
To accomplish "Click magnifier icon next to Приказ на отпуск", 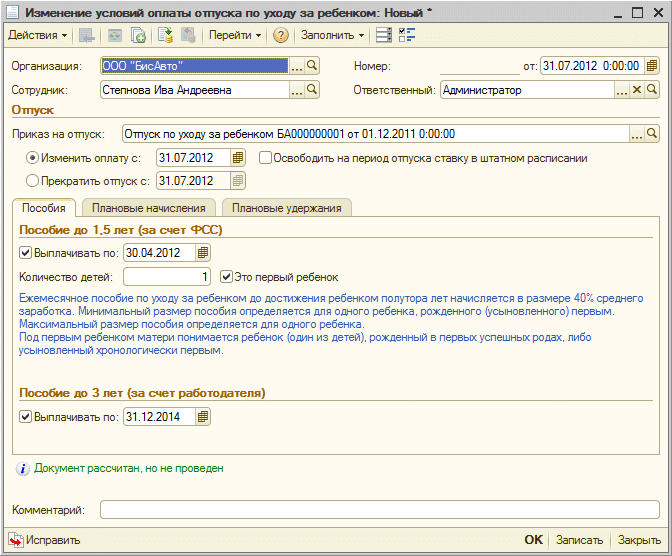I will pos(651,133).
